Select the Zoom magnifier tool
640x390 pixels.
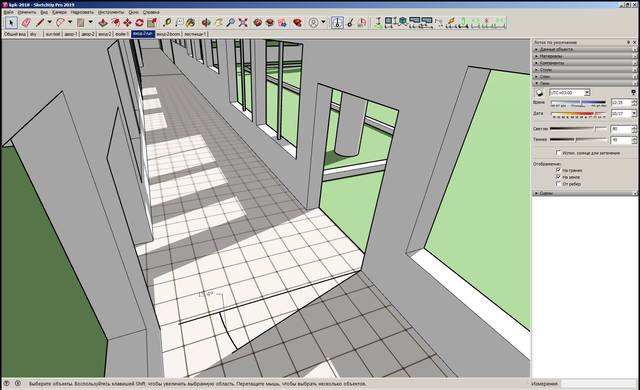[231, 22]
